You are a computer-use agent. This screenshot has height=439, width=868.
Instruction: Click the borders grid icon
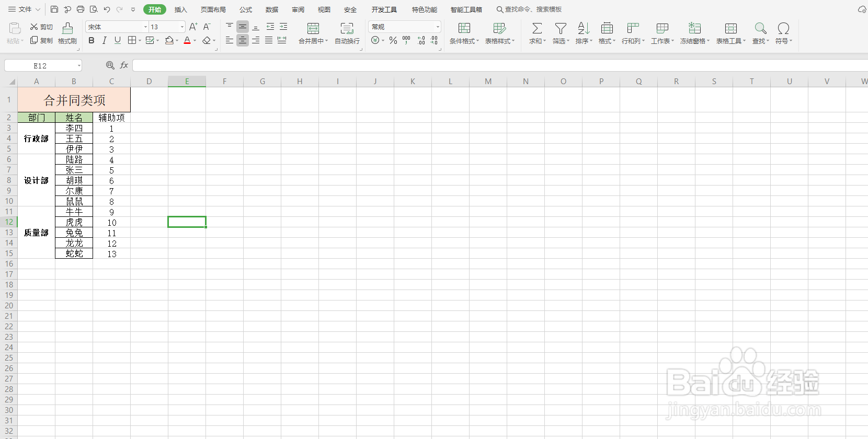pyautogui.click(x=132, y=40)
